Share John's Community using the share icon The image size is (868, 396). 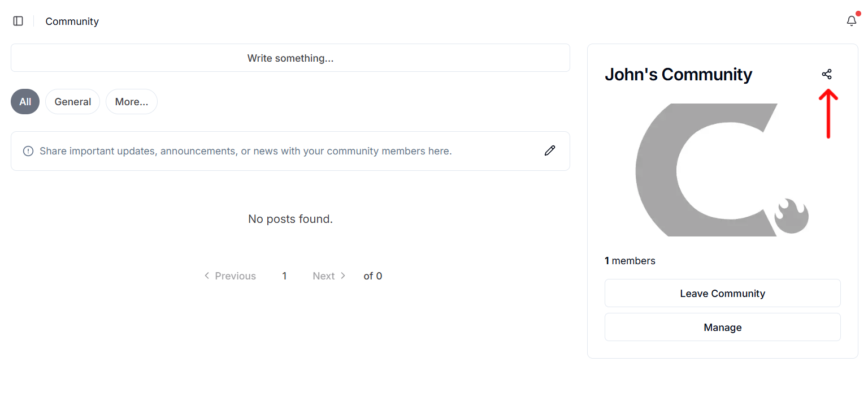point(827,74)
